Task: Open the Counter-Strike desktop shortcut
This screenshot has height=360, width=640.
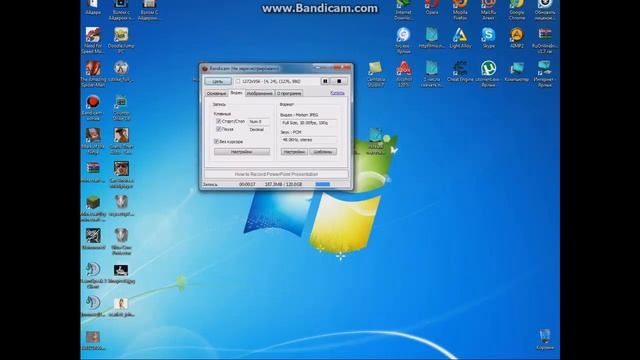Action: tap(121, 107)
